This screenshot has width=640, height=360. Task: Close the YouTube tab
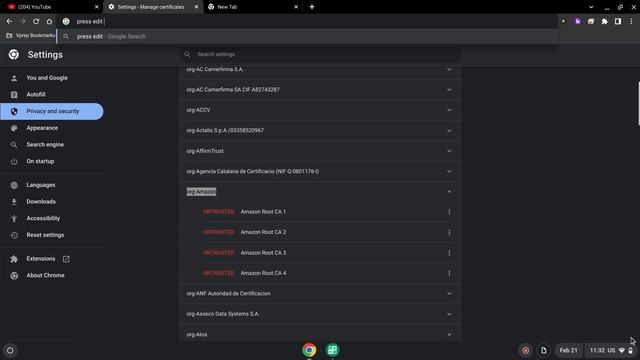97,7
